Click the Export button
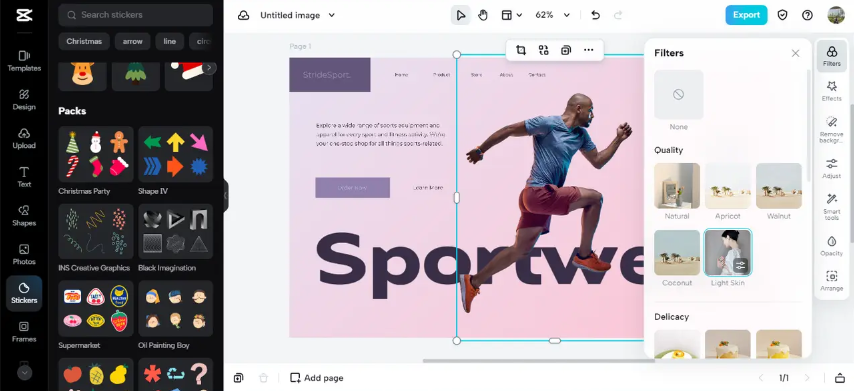 (x=746, y=15)
